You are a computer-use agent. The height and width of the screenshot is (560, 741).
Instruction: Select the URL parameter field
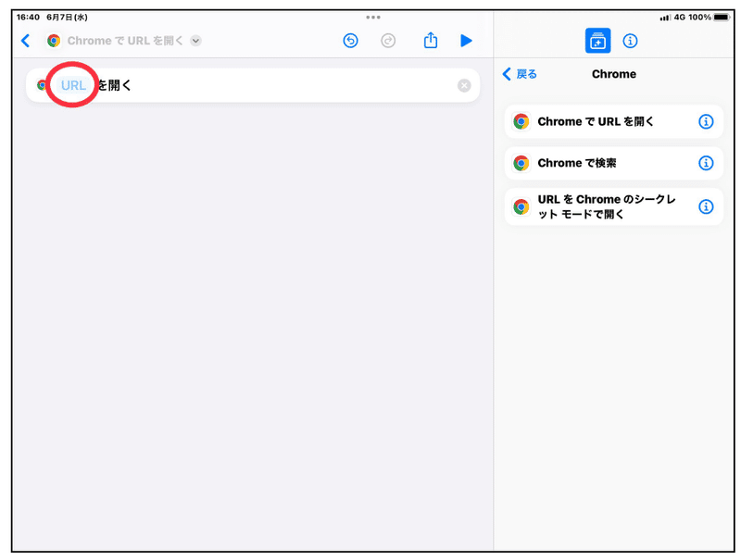click(73, 85)
